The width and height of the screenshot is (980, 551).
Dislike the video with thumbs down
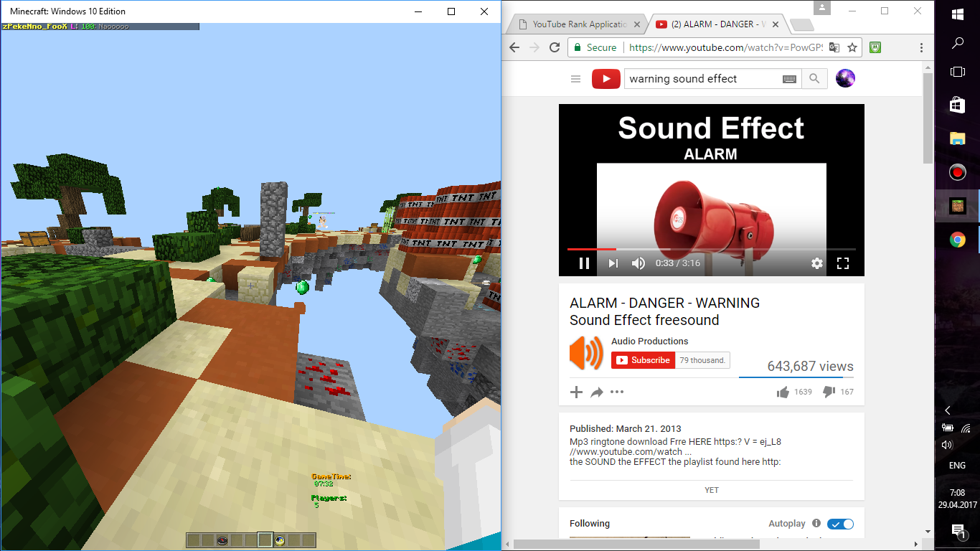(829, 392)
